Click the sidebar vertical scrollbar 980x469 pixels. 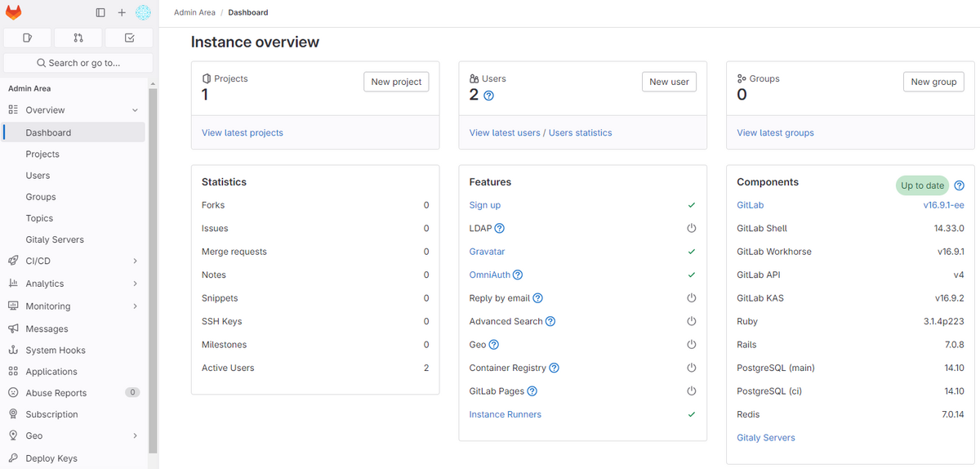point(153,270)
